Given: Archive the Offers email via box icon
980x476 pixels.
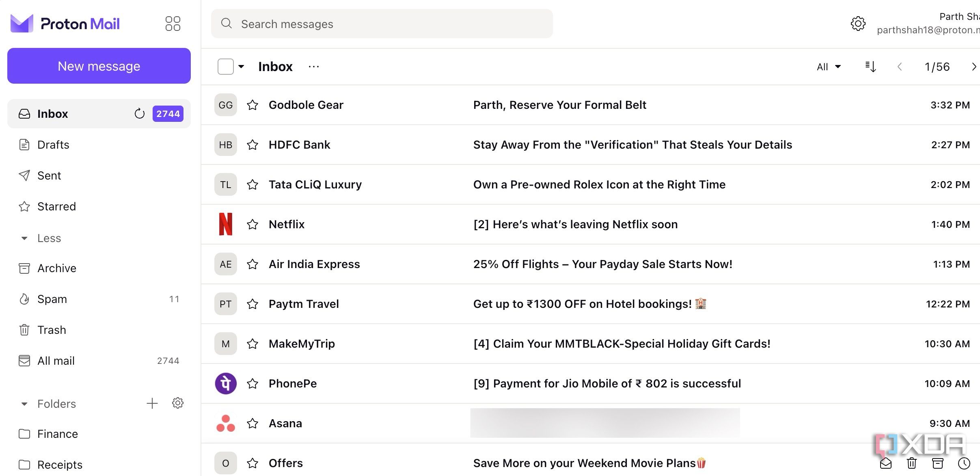Looking at the screenshot, I should [937, 463].
